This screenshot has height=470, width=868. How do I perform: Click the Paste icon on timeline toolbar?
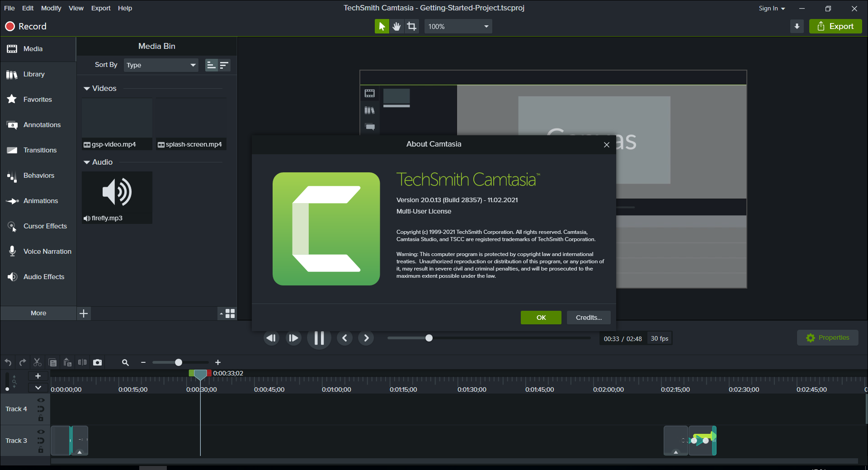pyautogui.click(x=67, y=362)
